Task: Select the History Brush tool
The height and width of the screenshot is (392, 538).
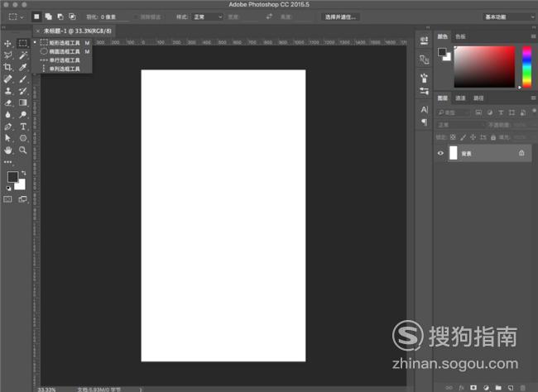Action: [23, 91]
